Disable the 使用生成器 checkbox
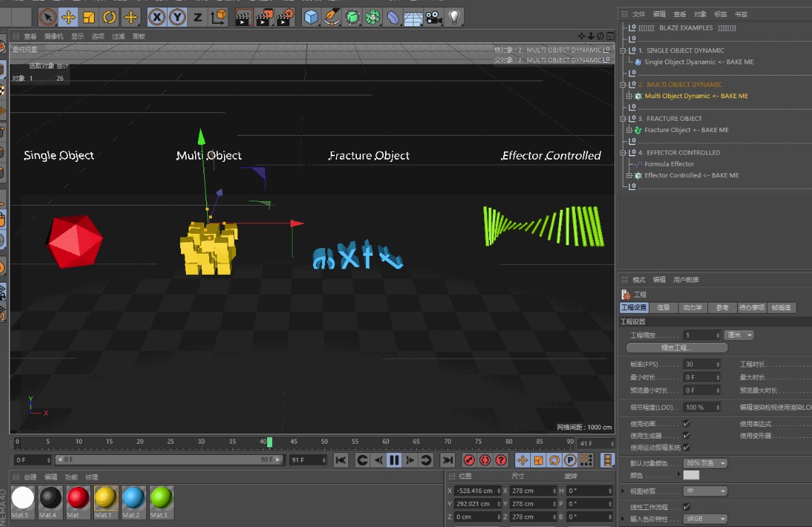 [x=686, y=436]
